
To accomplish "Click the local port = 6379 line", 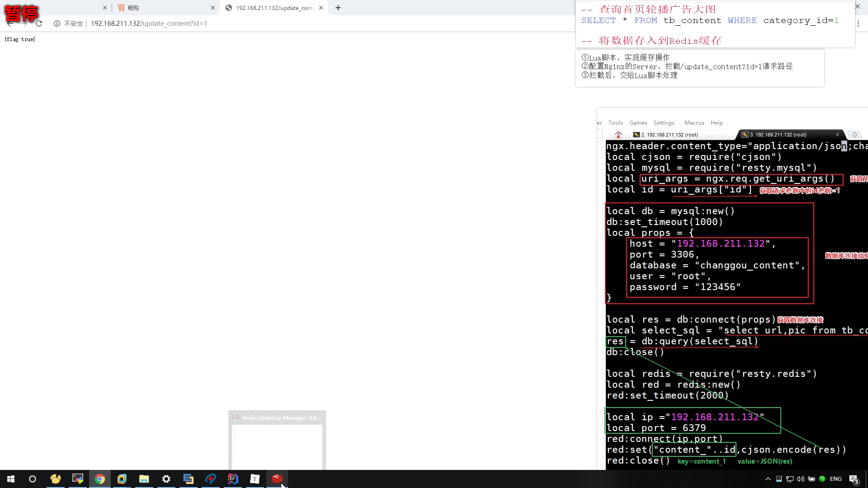I will tap(656, 428).
